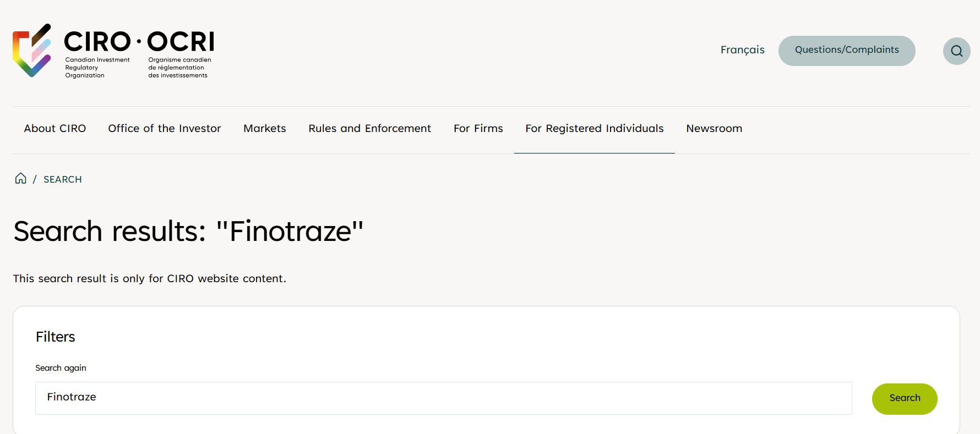Screen dimensions: 980x434
Task: Click the CIRO website content notice text
Action: (150, 278)
